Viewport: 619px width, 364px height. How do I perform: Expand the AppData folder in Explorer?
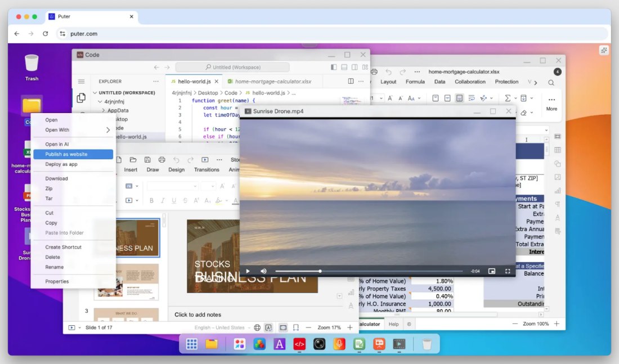pos(118,110)
